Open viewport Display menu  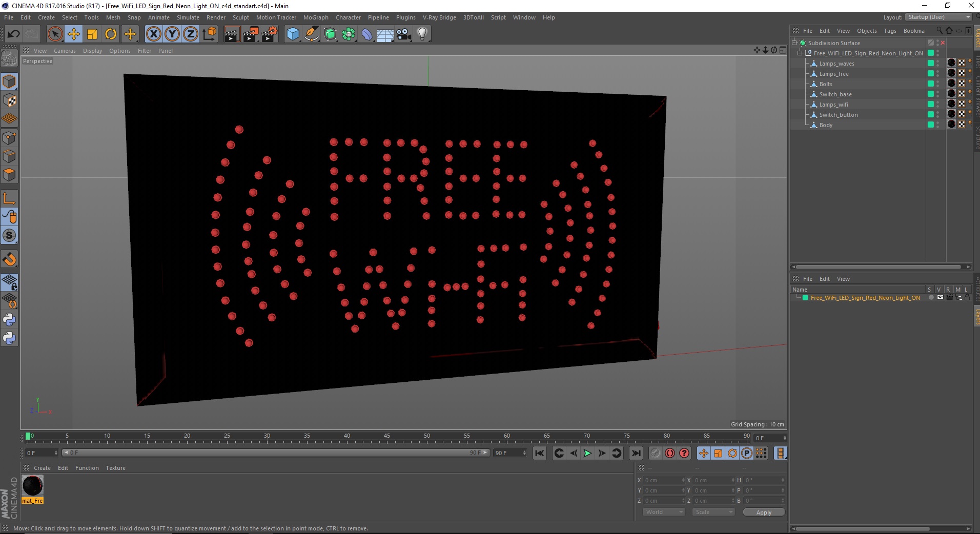click(92, 51)
